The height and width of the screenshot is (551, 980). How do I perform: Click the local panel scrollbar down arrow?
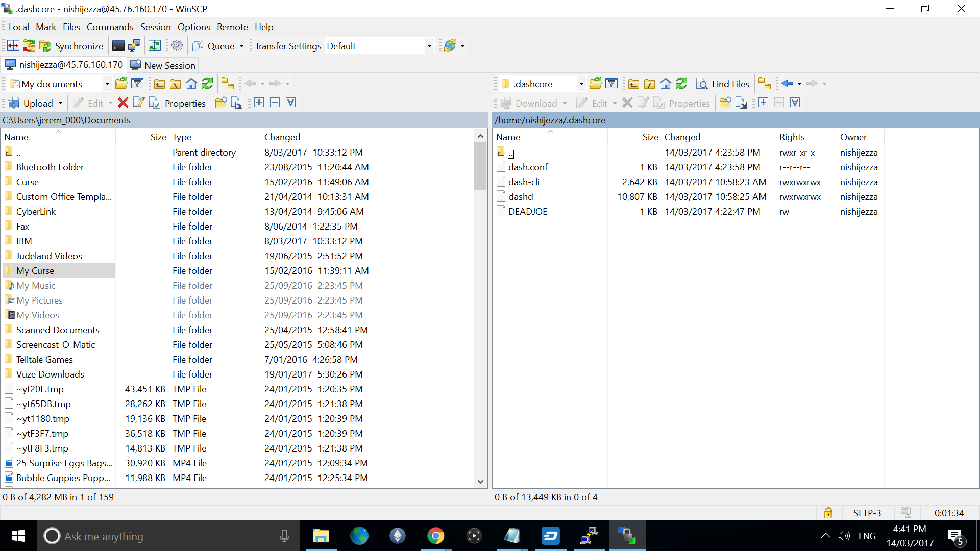(480, 481)
